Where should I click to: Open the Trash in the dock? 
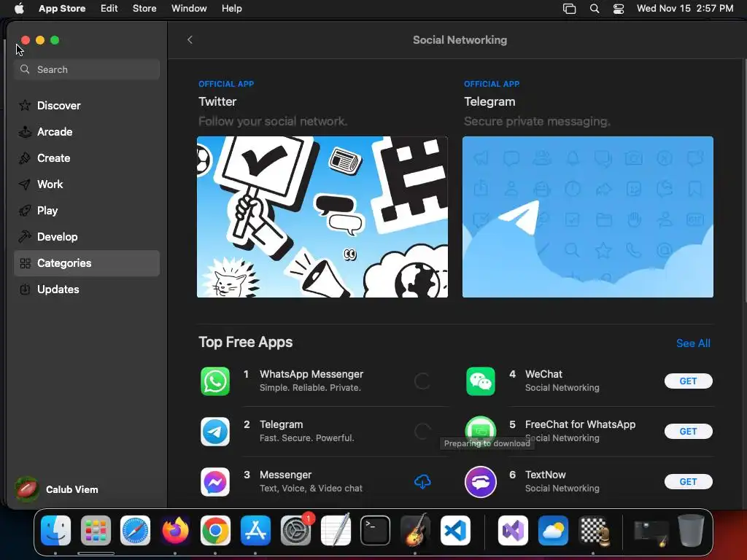691,531
